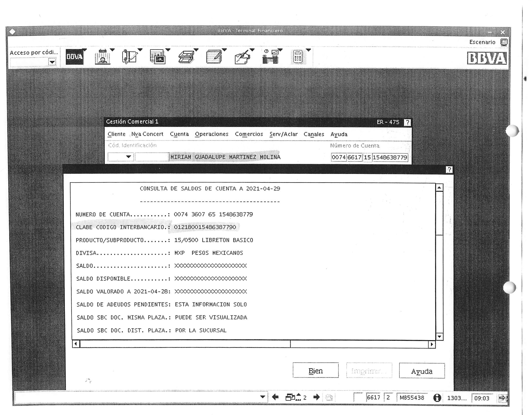Open the Comercios menu
The width and height of the screenshot is (532, 415).
coord(249,134)
